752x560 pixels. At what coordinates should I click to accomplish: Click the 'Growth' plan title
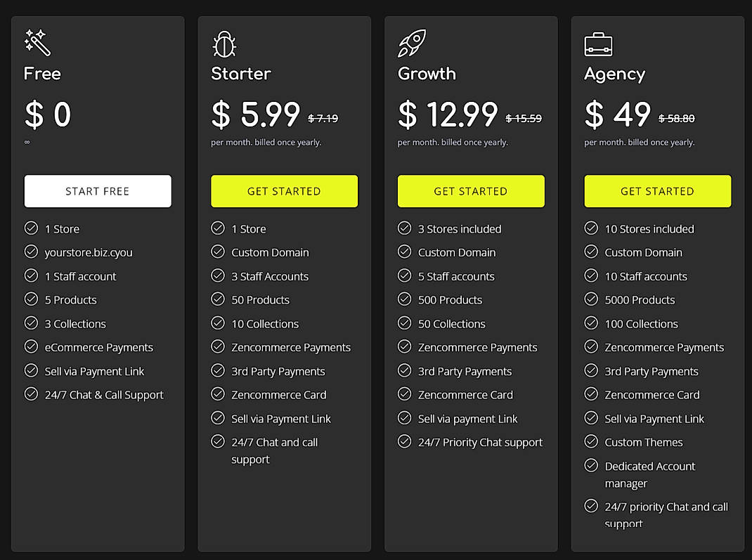pos(426,73)
